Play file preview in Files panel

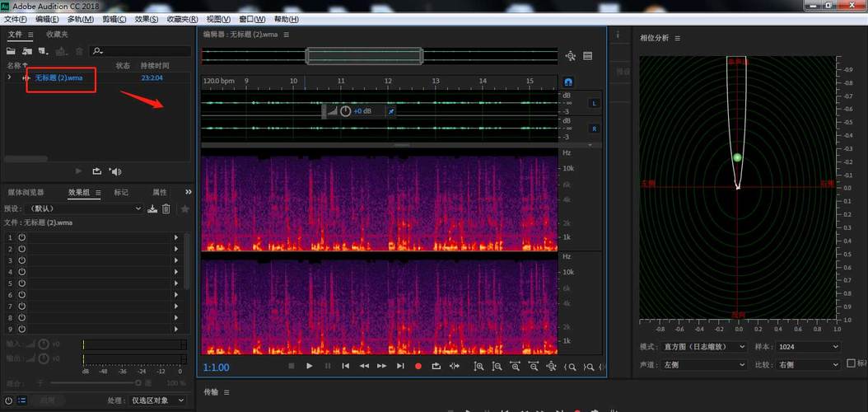pos(78,171)
